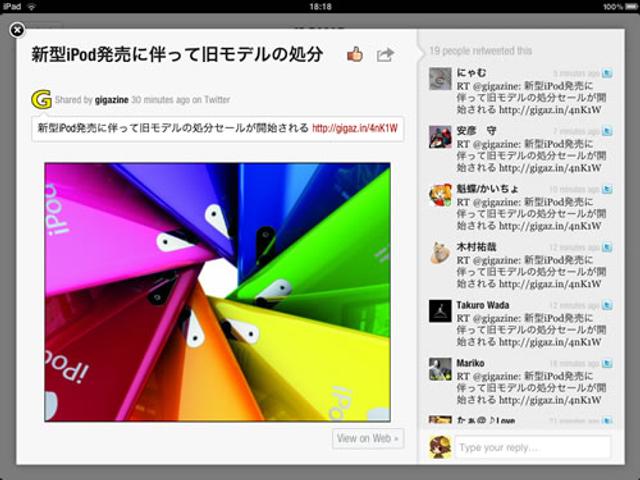Screen dimensions: 640x480
Task: Select the username Takuro Wada
Action: 482,305
